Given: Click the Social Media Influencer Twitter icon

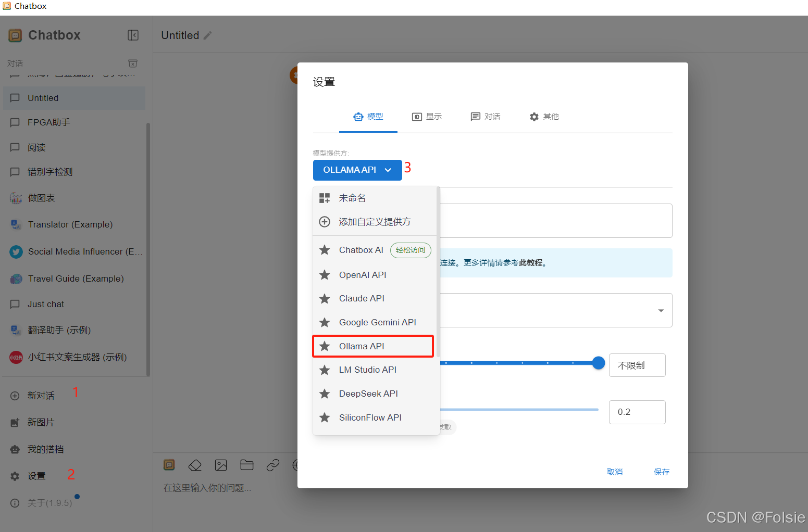Looking at the screenshot, I should (16, 252).
